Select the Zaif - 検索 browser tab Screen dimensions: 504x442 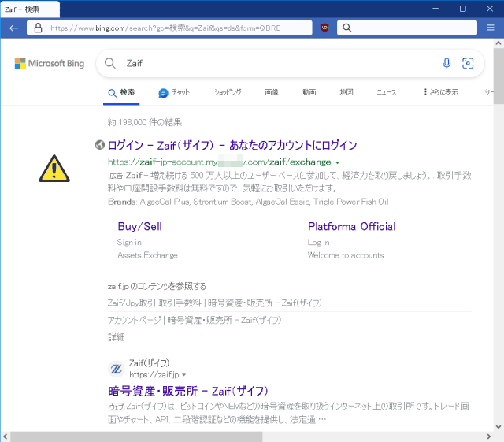(30, 9)
